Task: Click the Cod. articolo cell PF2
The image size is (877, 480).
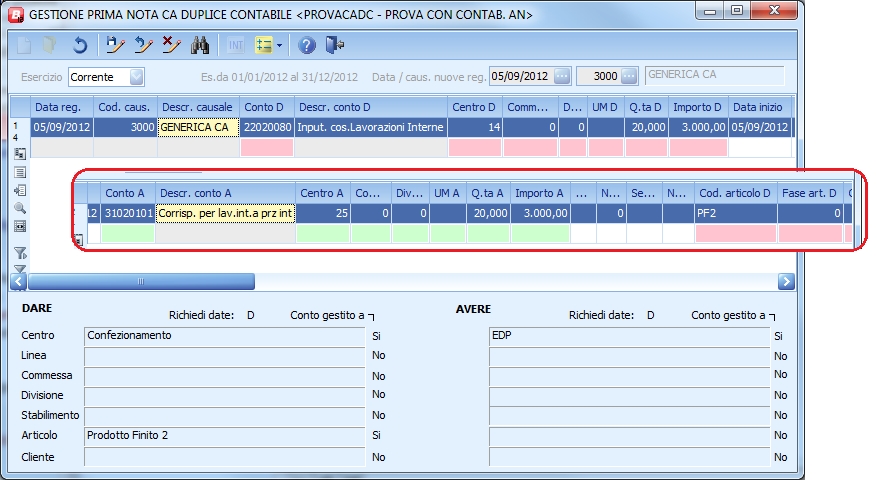Action: (735, 213)
